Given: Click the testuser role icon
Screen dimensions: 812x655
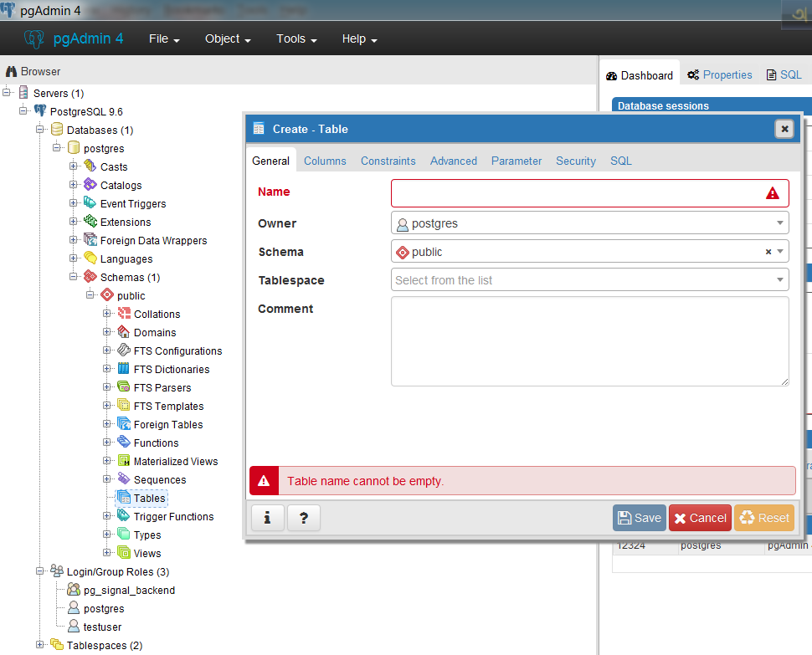Looking at the screenshot, I should [74, 627].
